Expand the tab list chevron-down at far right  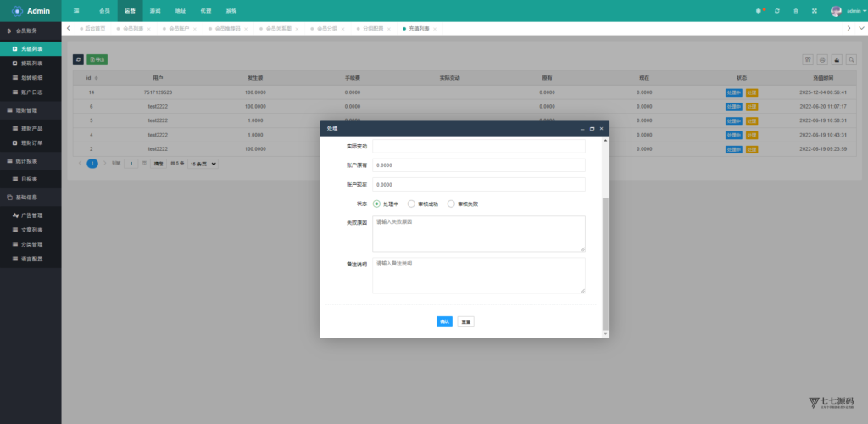tap(849, 28)
